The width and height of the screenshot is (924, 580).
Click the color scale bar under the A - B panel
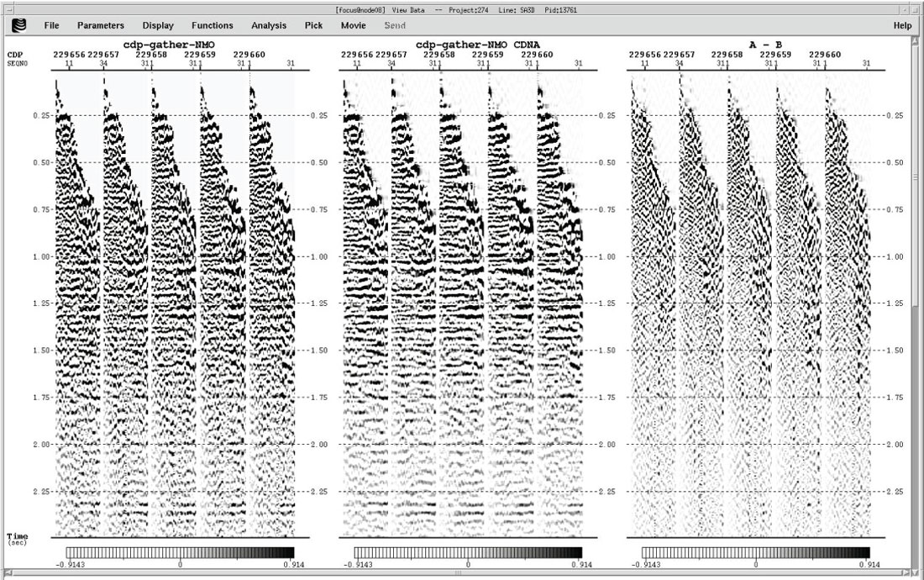[x=755, y=552]
